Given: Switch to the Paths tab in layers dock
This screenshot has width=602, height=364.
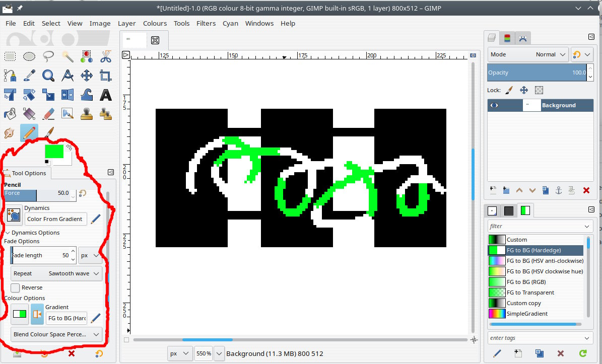Looking at the screenshot, I should point(522,38).
